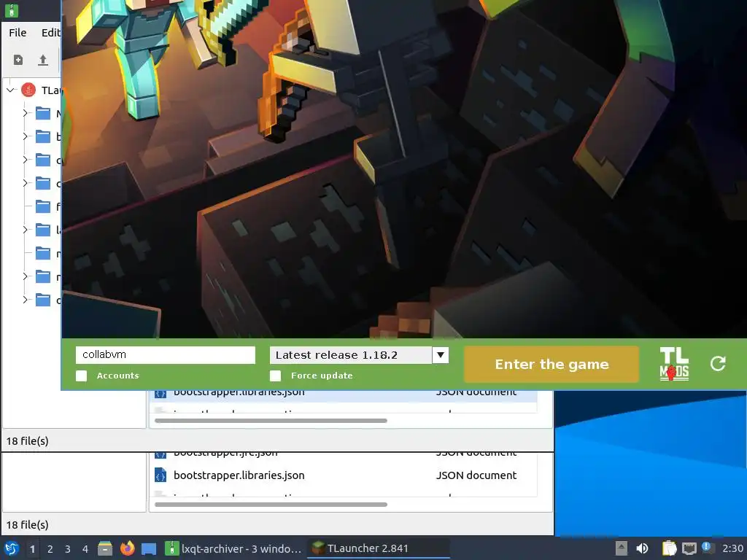Screen dimensions: 747x560
Task: Launch Firefox from the taskbar
Action: tap(127, 548)
